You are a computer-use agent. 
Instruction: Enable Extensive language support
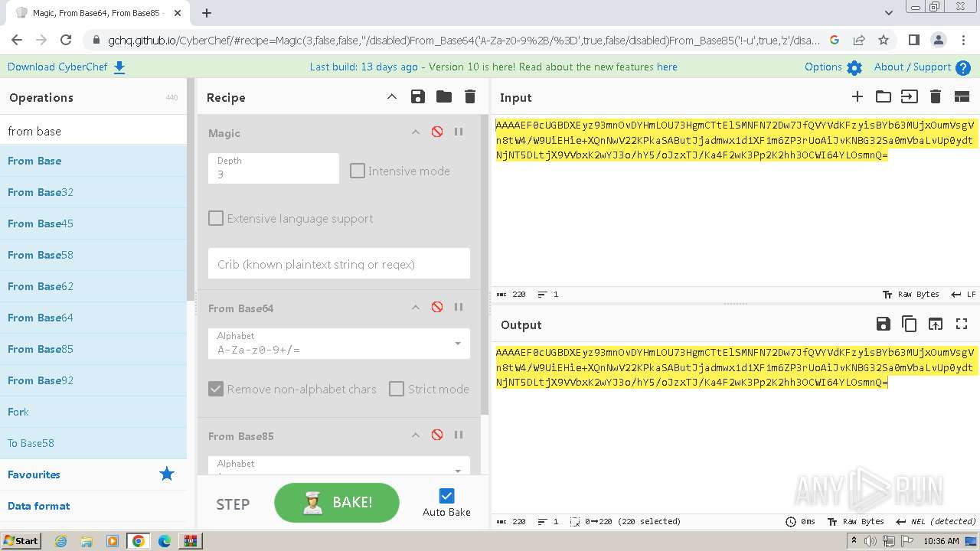[216, 218]
